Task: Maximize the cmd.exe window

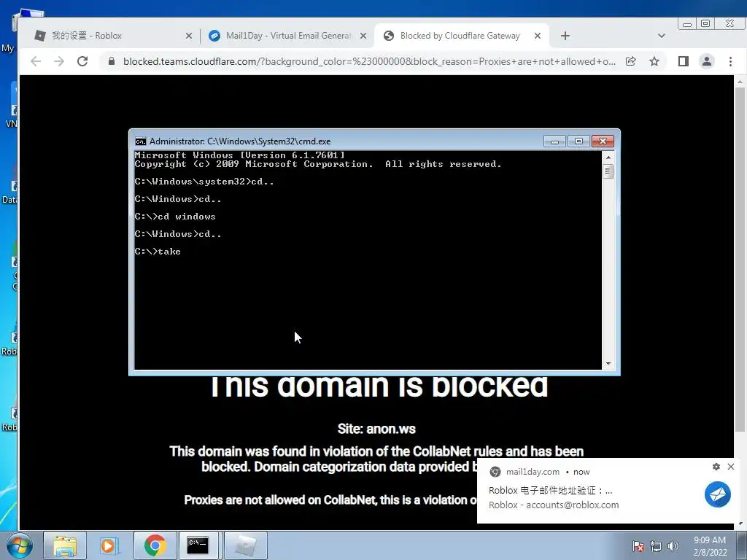Action: pos(578,141)
